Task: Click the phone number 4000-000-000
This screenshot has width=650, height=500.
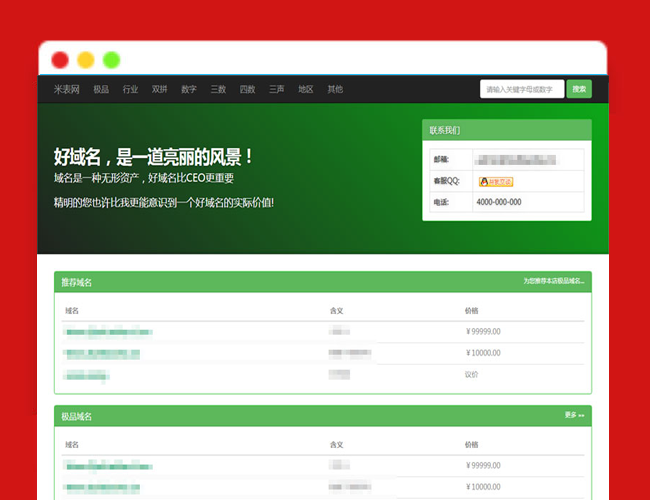Action: tap(499, 202)
